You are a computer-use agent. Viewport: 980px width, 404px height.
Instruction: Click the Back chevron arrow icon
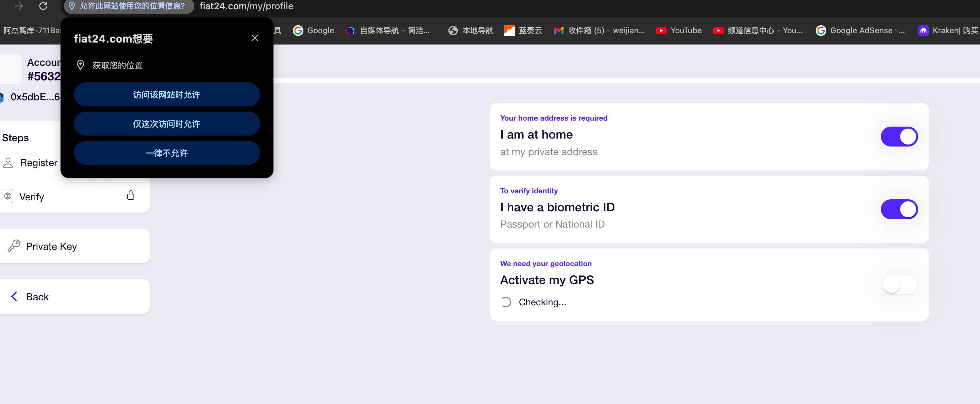14,296
